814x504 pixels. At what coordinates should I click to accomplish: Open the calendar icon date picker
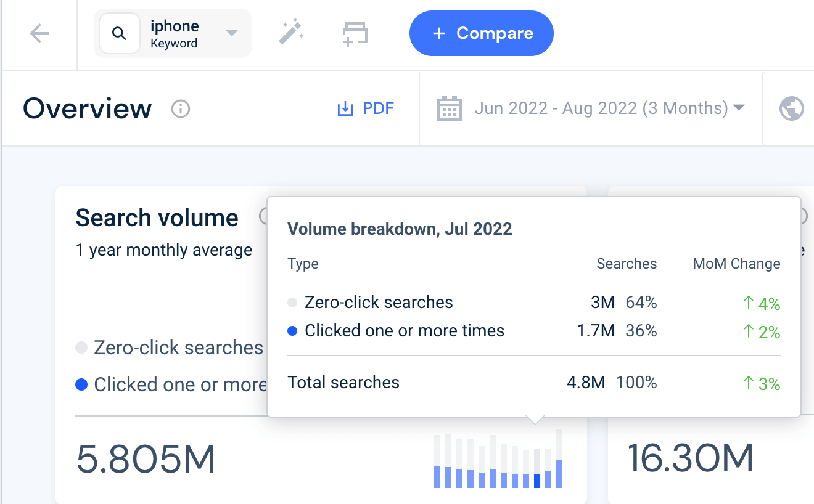(450, 108)
